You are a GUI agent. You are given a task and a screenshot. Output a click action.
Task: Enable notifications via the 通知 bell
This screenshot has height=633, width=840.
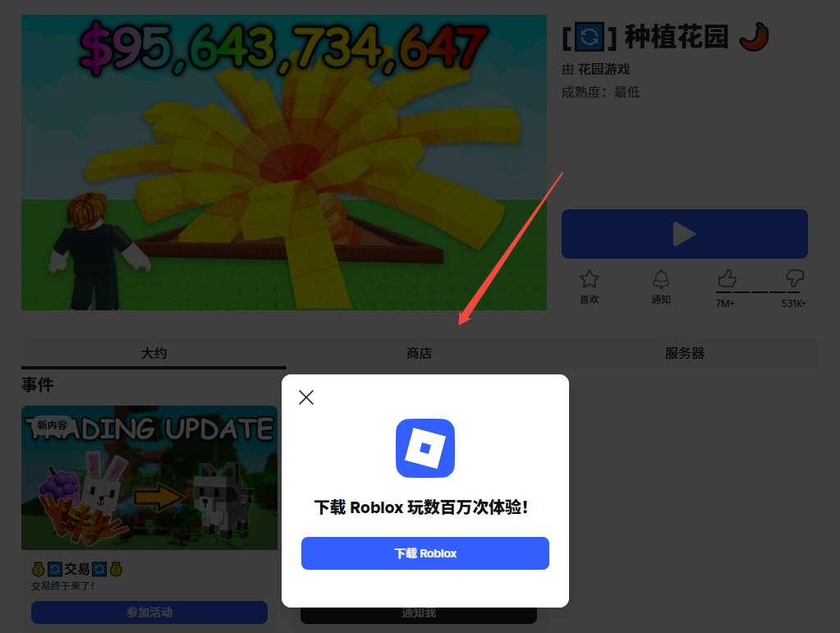[660, 279]
